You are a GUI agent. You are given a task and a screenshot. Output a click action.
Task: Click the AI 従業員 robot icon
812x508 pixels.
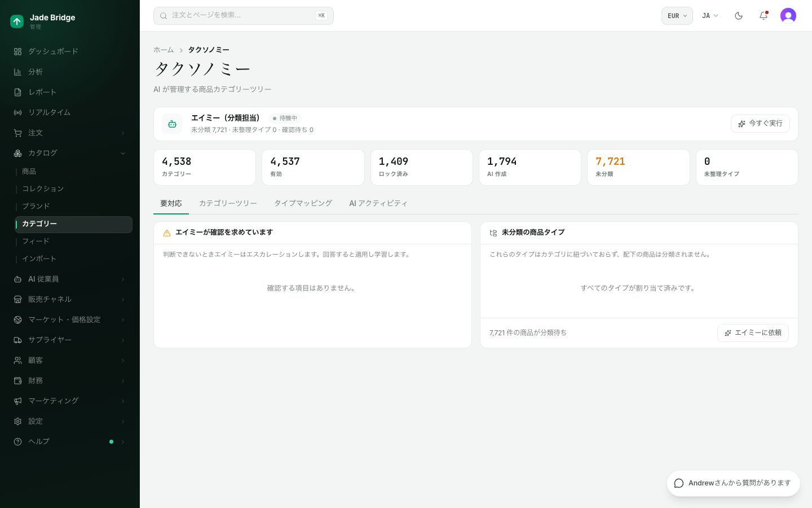coord(17,279)
